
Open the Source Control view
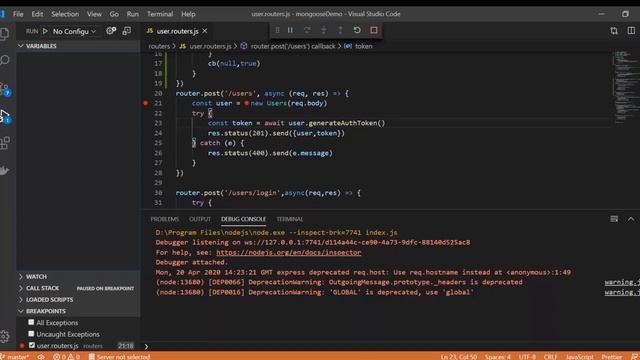(5, 89)
